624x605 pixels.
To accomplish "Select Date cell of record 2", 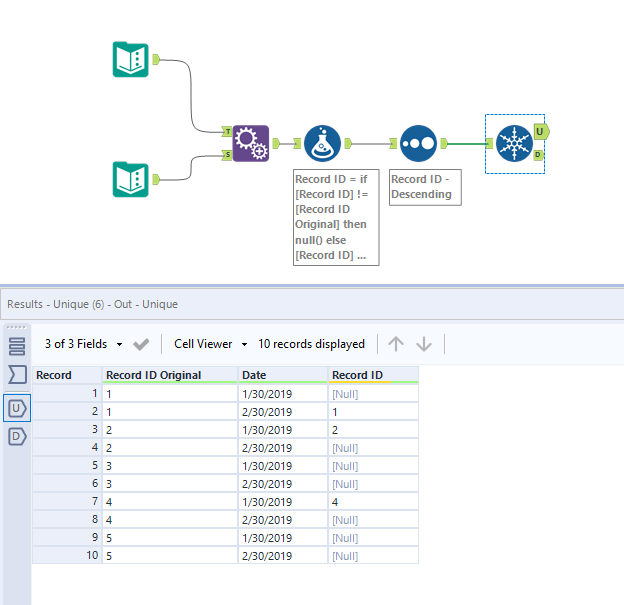I will [283, 412].
